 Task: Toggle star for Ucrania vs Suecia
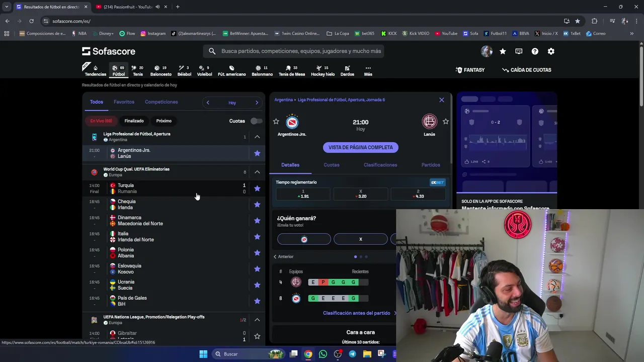click(x=257, y=285)
